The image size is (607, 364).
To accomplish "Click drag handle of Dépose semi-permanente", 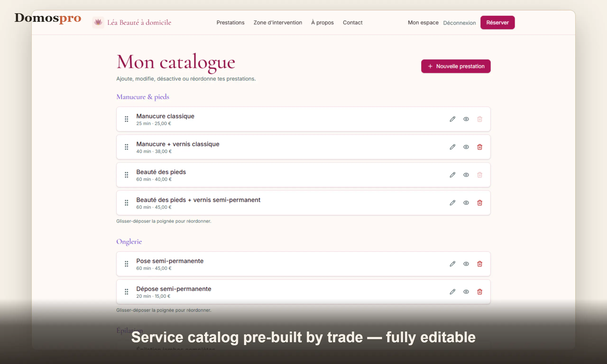I will [x=126, y=292].
